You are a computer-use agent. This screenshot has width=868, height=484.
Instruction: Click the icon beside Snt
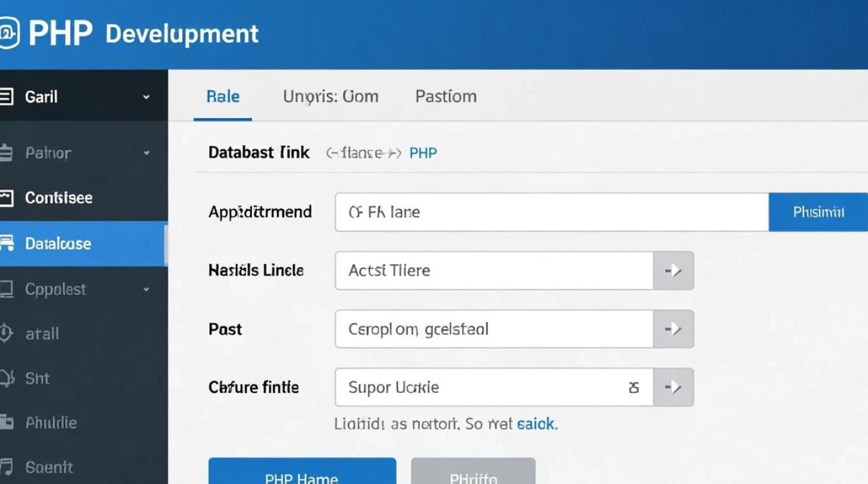tap(6, 378)
